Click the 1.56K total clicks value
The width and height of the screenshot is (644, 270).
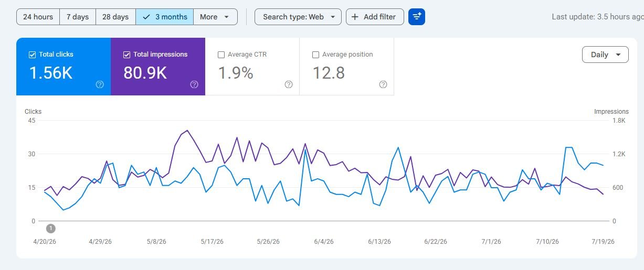50,73
